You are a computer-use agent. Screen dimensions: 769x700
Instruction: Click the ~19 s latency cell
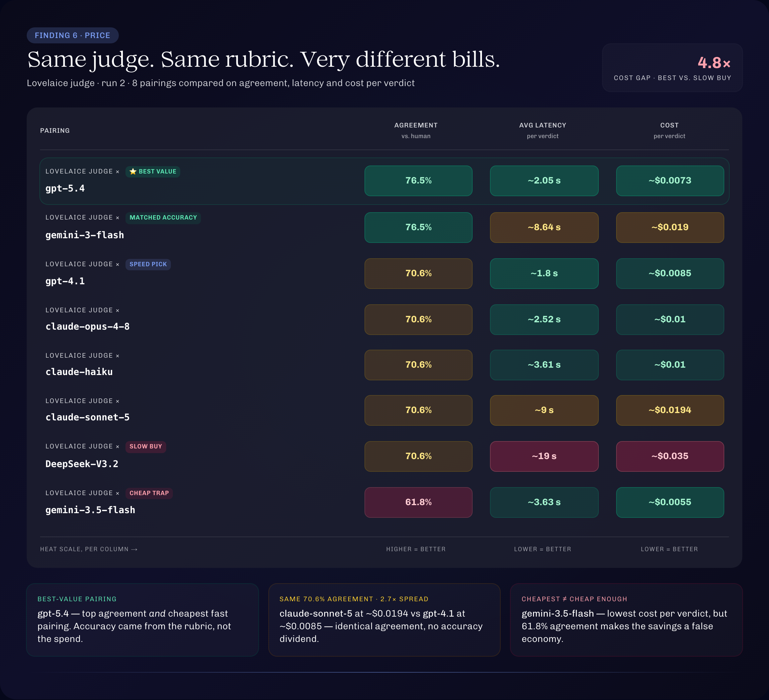[544, 456]
